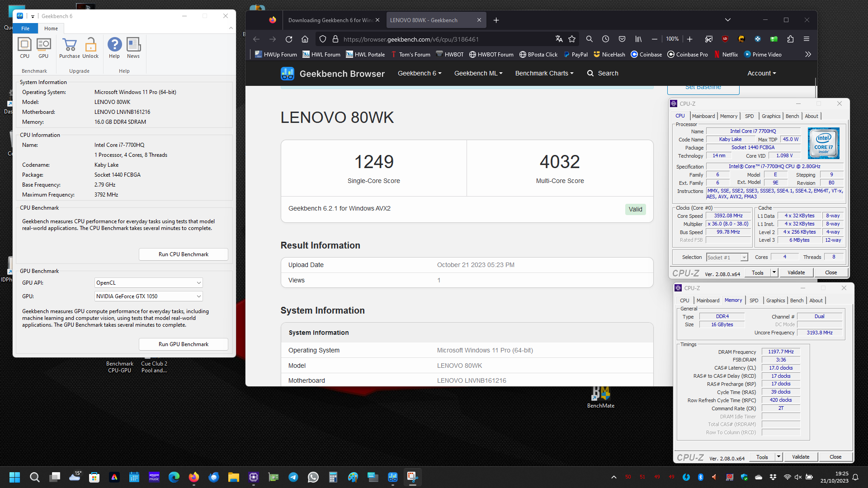Click the Valid badge on Geekbench result

coord(635,209)
